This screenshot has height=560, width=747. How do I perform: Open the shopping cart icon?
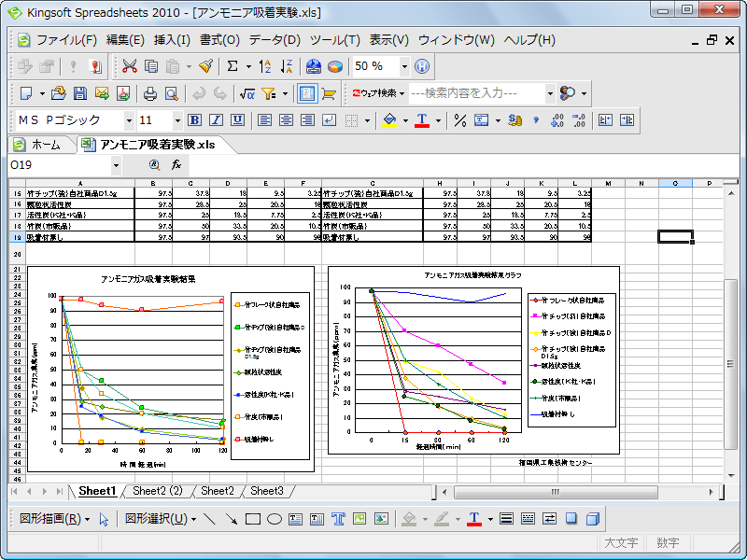(x=329, y=93)
